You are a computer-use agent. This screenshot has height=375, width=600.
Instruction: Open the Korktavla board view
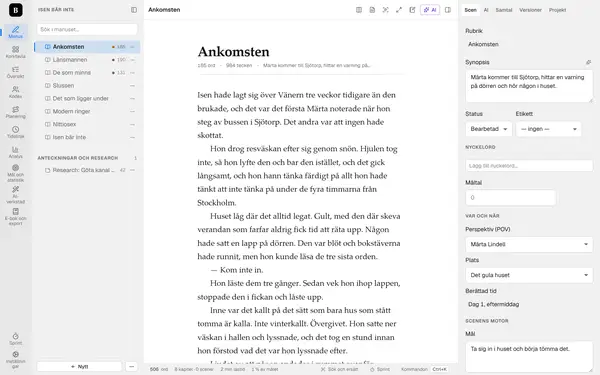[x=16, y=52]
